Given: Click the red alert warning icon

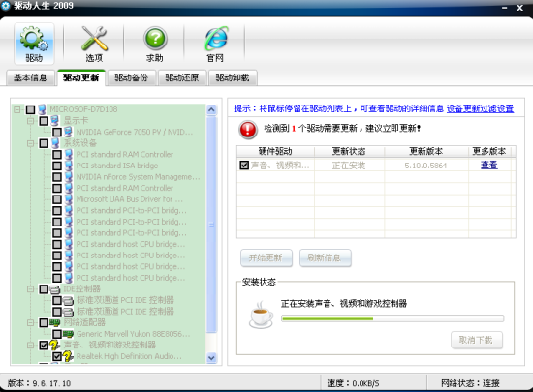Looking at the screenshot, I should [x=248, y=130].
